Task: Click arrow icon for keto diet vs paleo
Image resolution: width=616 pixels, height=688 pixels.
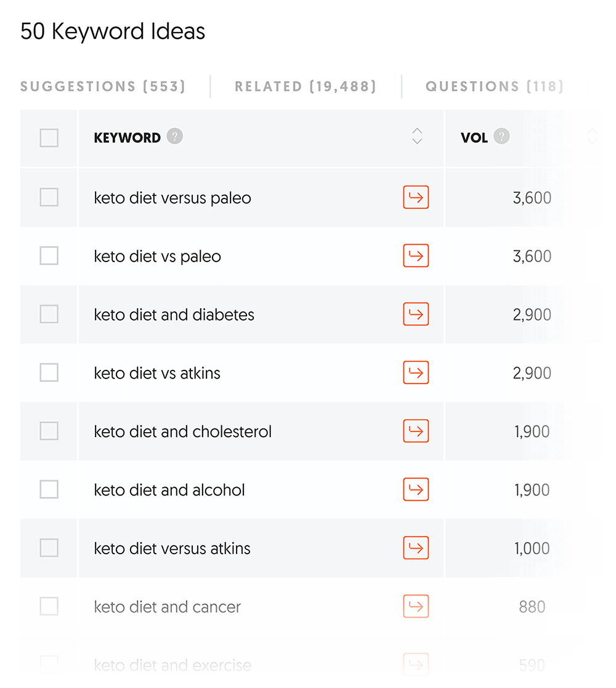Action: coord(416,256)
